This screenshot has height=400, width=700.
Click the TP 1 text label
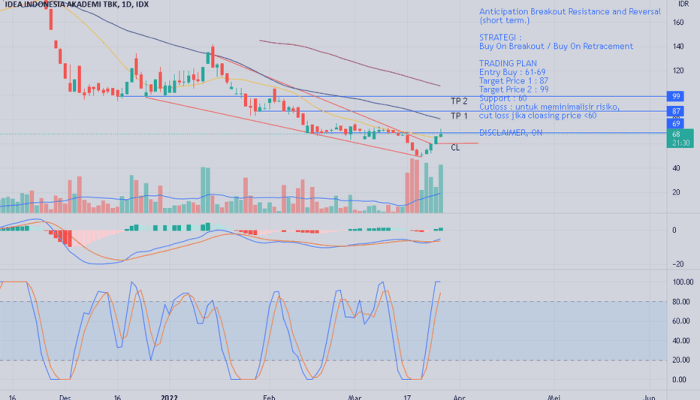click(x=459, y=116)
